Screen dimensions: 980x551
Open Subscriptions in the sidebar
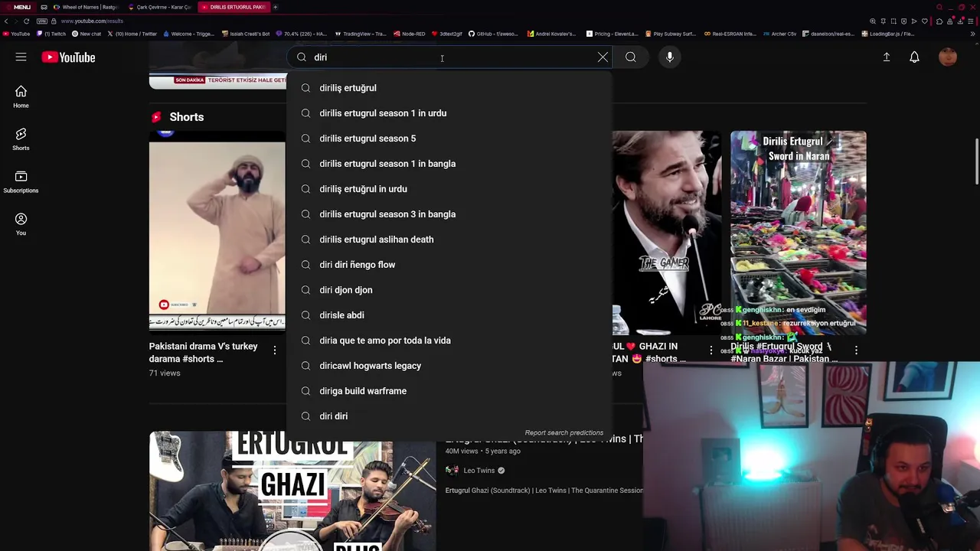tap(21, 181)
